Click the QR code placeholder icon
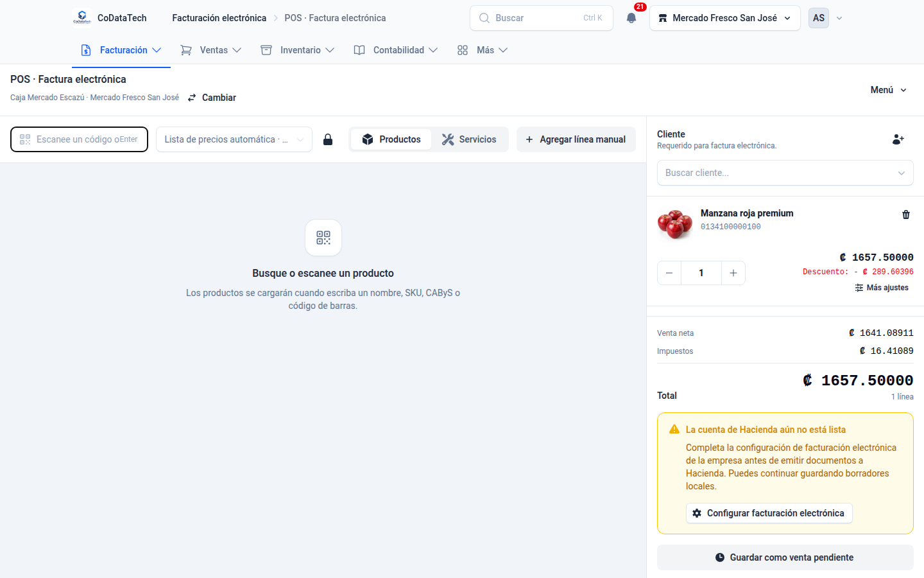Image resolution: width=924 pixels, height=578 pixels. [323, 238]
